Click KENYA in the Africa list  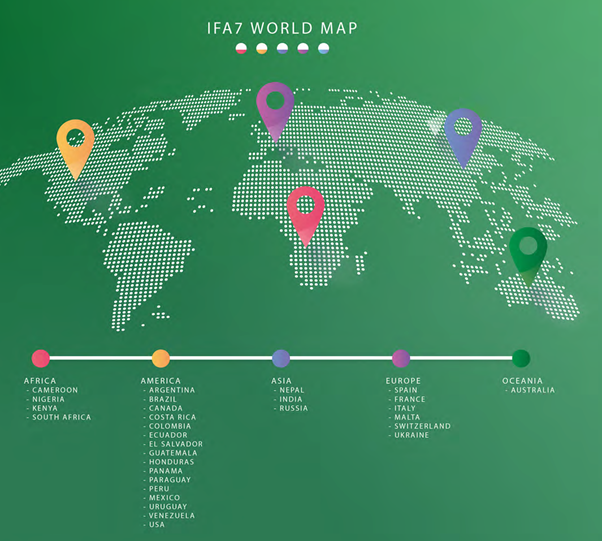click(45, 408)
